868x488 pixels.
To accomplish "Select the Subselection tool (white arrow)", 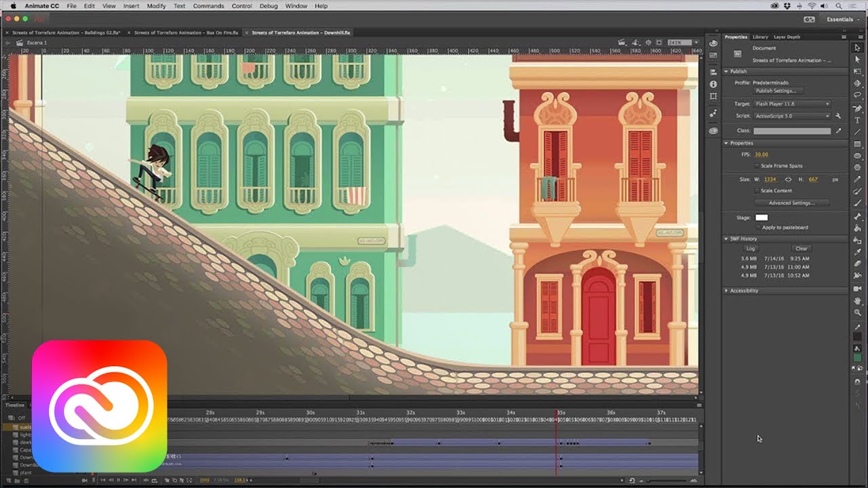I will click(857, 59).
